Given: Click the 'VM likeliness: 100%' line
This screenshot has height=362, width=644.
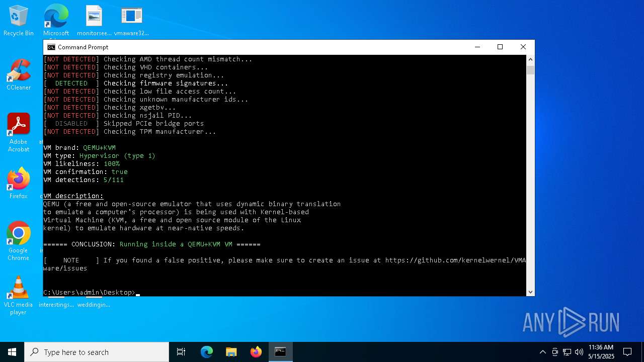Looking at the screenshot, I should [82, 164].
